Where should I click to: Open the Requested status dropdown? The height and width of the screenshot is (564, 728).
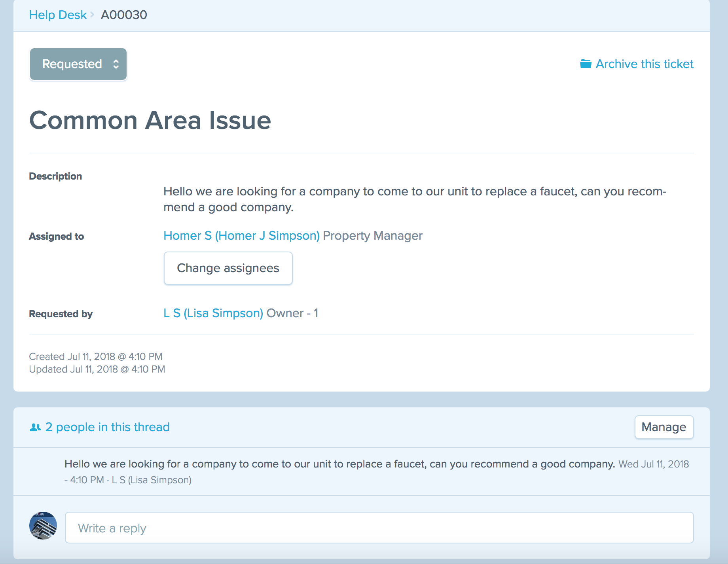[x=78, y=64]
